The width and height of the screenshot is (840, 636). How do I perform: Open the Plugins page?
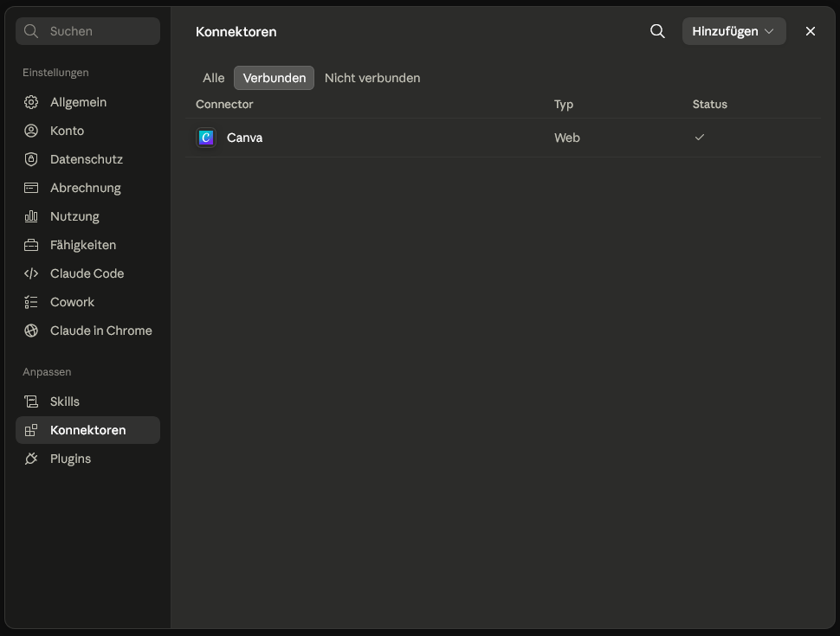[87, 459]
